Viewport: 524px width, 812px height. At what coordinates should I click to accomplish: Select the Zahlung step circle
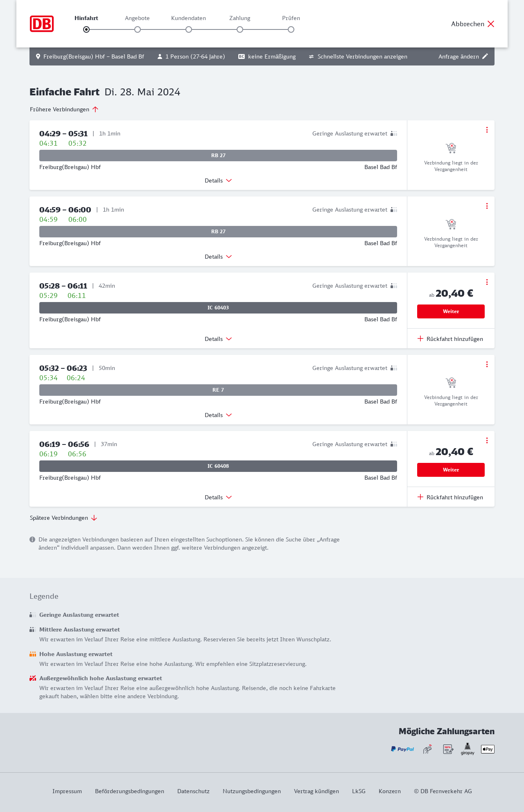point(240,29)
